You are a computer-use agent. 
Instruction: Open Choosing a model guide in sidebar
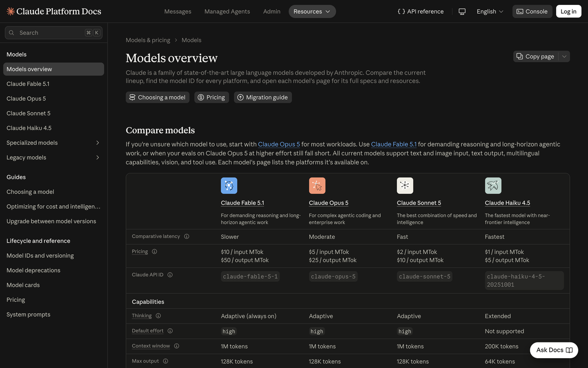click(x=53, y=192)
